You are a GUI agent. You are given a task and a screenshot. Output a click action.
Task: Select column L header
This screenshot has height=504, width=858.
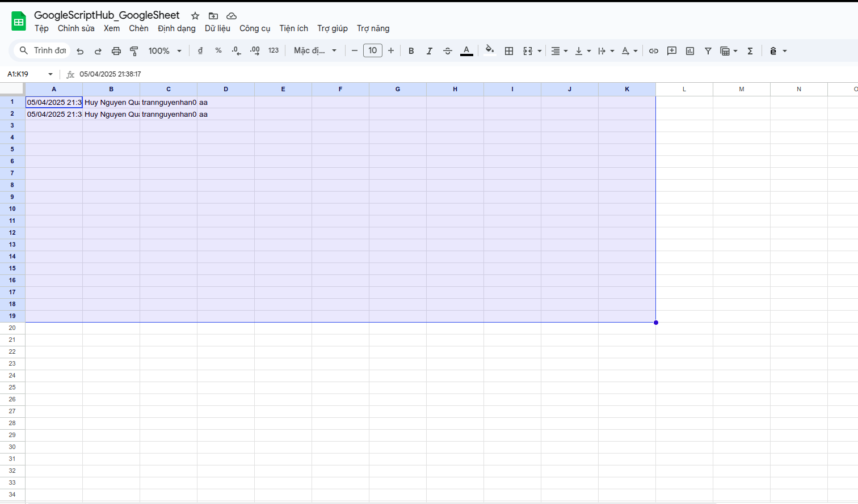coord(684,89)
